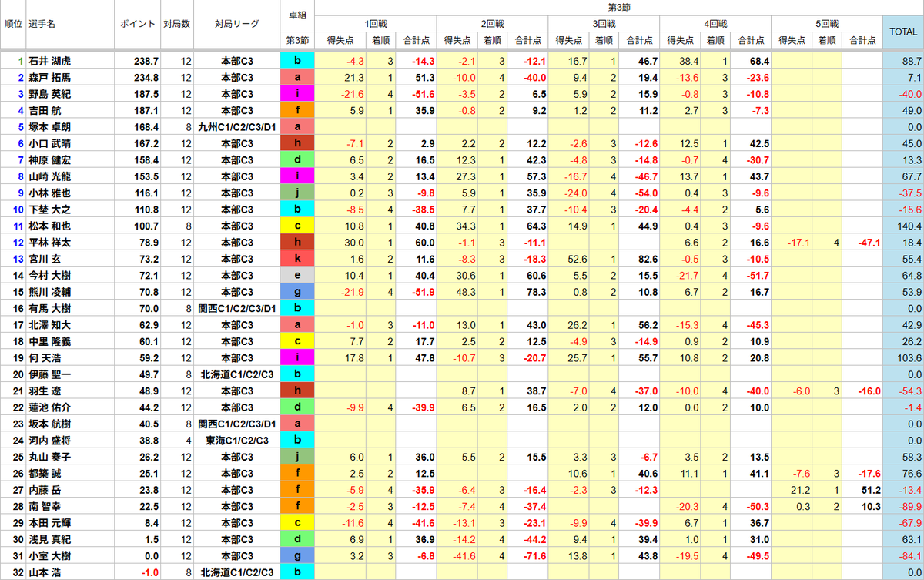Viewport: 924px width, 580px height.
Task: Click TOTAL value -84.1
Action: coord(909,557)
